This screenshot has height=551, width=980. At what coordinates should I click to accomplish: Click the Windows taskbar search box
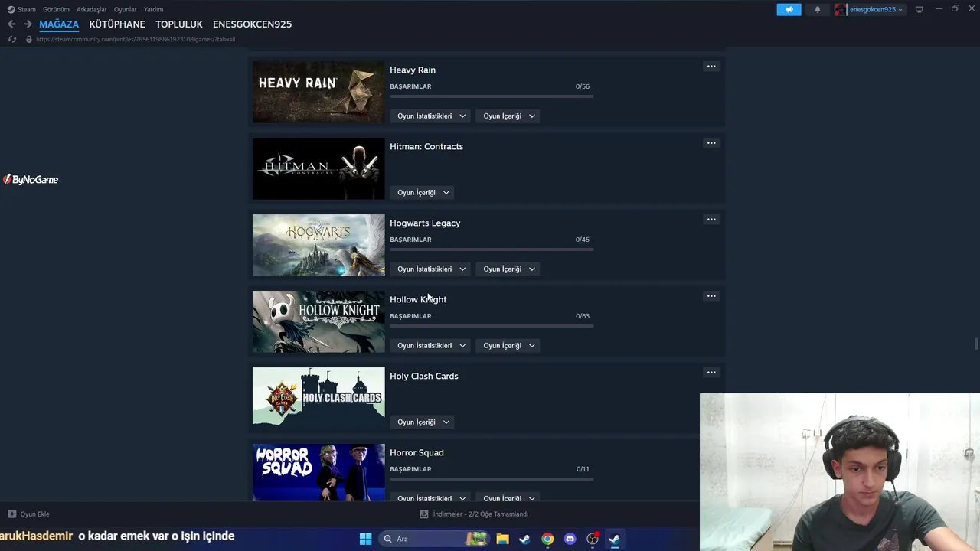434,539
